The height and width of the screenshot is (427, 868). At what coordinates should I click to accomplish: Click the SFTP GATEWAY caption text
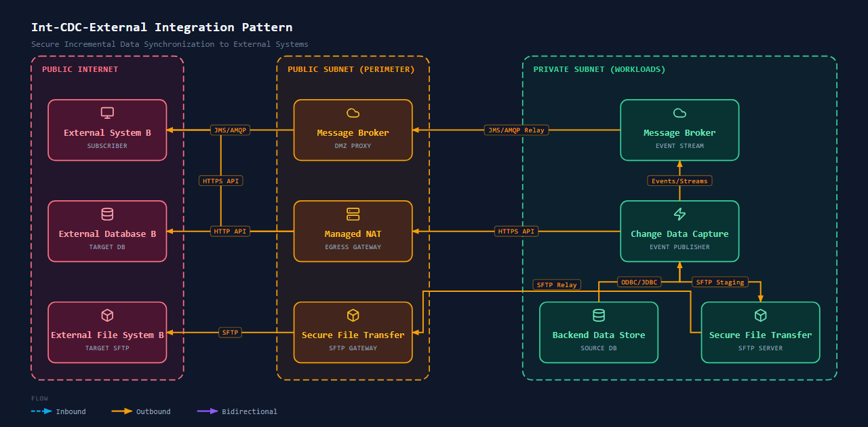pos(353,348)
